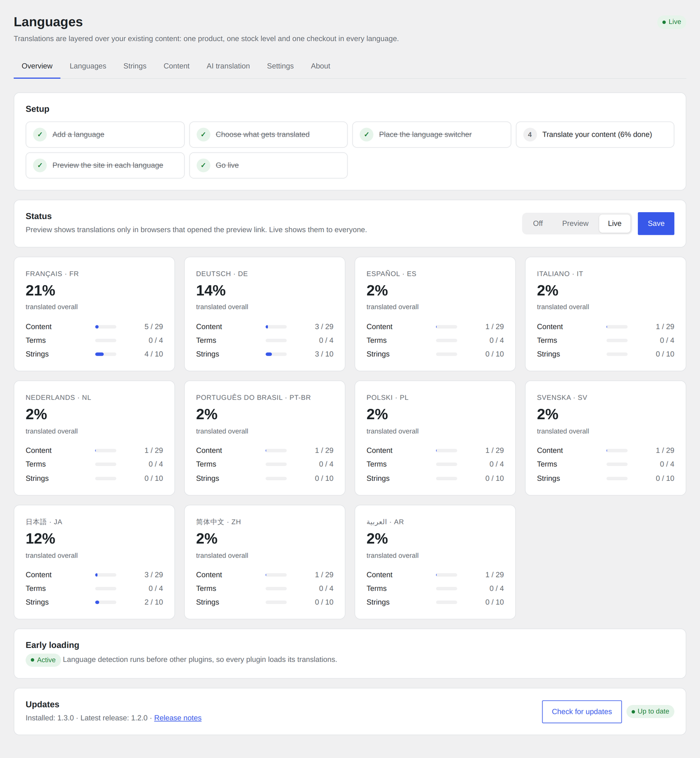Open Translate your content setup step

(x=595, y=135)
